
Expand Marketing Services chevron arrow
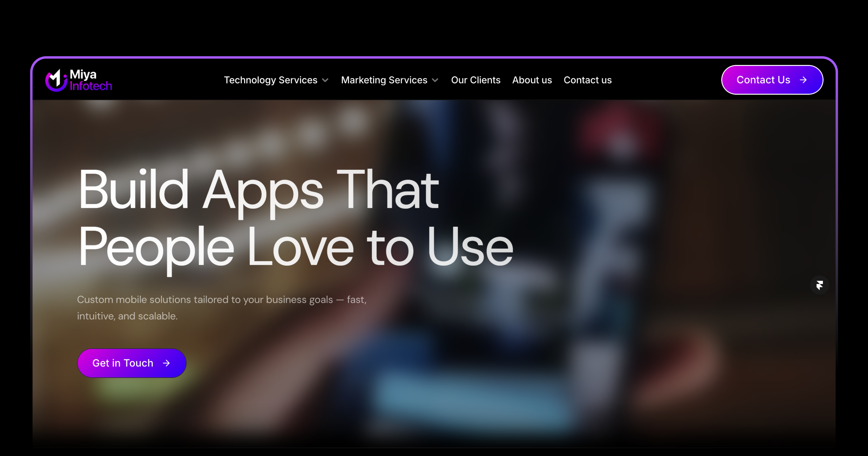(x=435, y=80)
